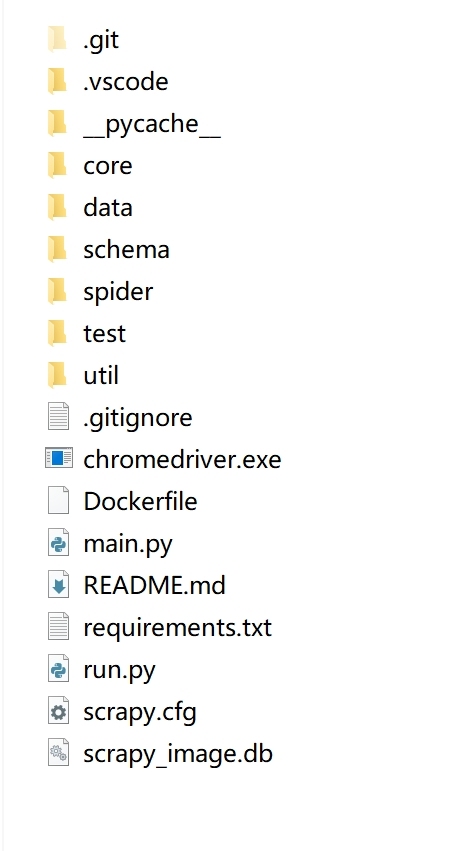Select the core folder

107,166
